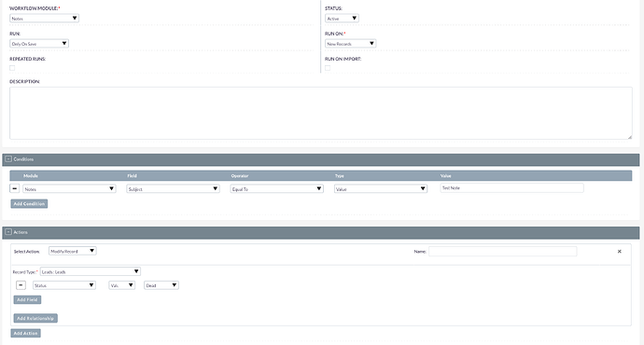Collapse the Conditions section
Image resolution: width=644 pixels, height=345 pixels.
(x=8, y=159)
